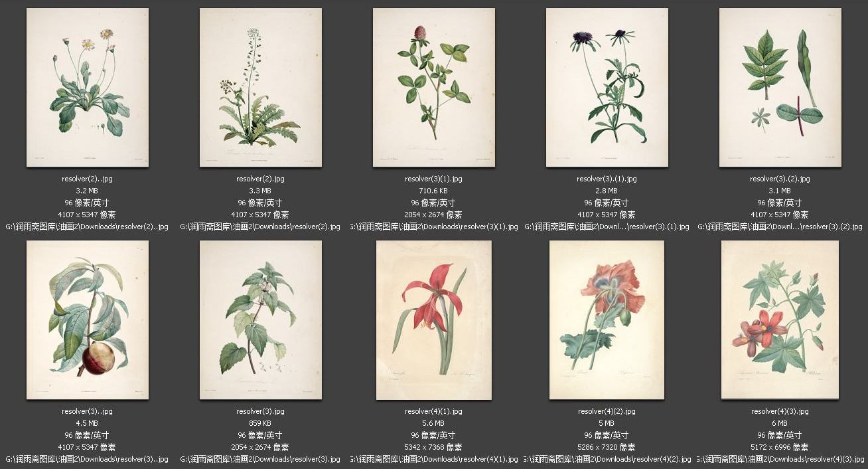The image size is (868, 469).
Task: Click the 859 KB file size text
Action: tap(261, 423)
